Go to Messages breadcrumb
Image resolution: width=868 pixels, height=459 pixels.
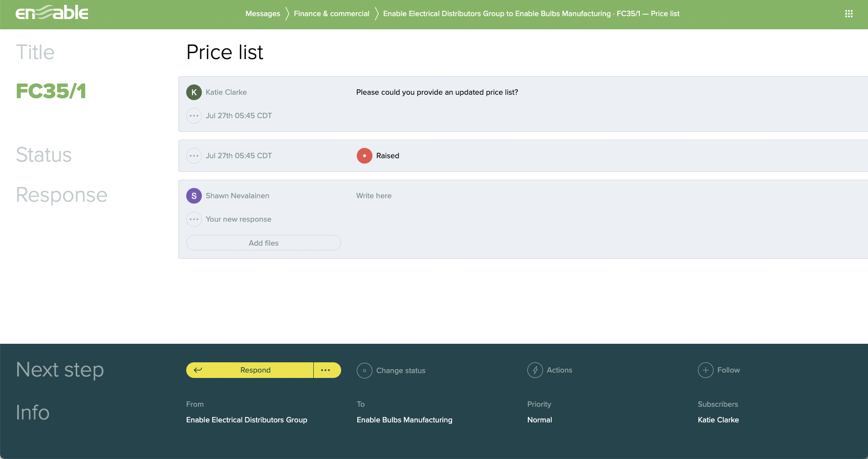click(x=262, y=14)
